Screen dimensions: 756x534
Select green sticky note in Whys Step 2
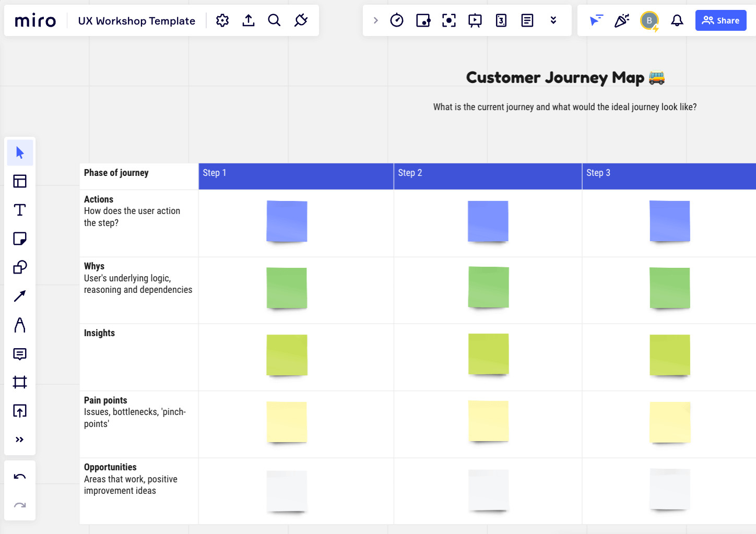pyautogui.click(x=489, y=287)
